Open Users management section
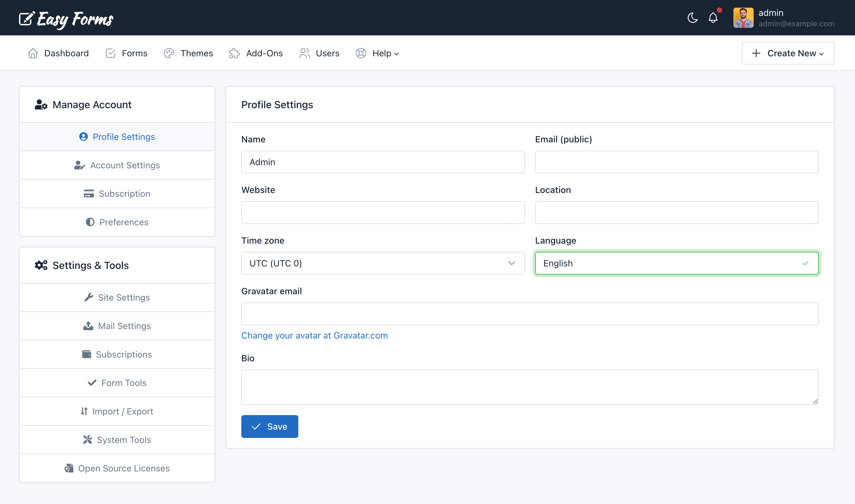This screenshot has width=855, height=504. [320, 53]
